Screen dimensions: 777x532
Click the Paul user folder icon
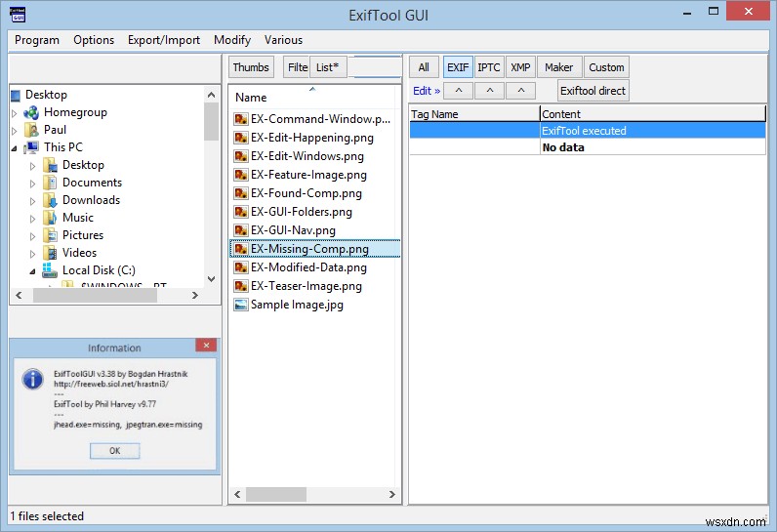(x=31, y=130)
